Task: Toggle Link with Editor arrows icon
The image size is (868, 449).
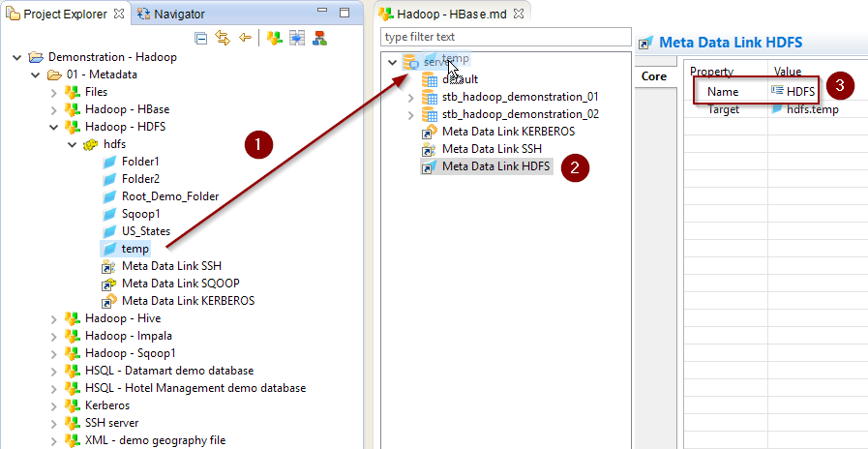Action: coord(223,38)
